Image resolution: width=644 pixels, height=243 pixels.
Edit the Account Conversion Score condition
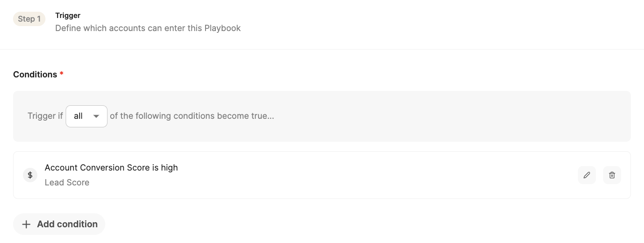coord(586,175)
